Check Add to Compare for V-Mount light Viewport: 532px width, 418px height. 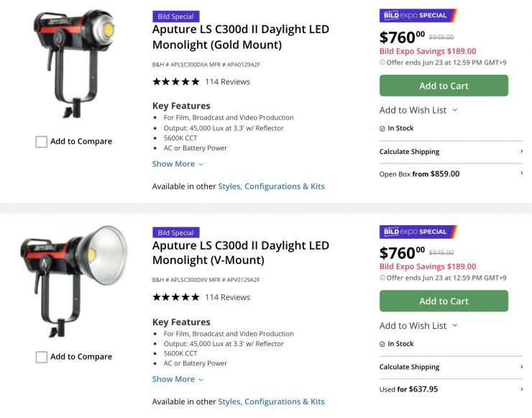pos(42,357)
